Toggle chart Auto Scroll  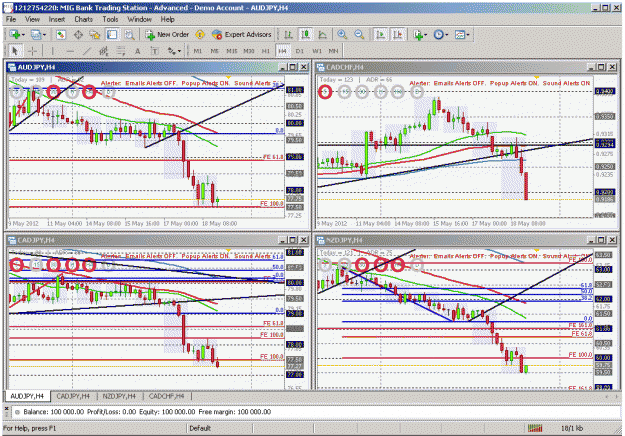[380, 35]
